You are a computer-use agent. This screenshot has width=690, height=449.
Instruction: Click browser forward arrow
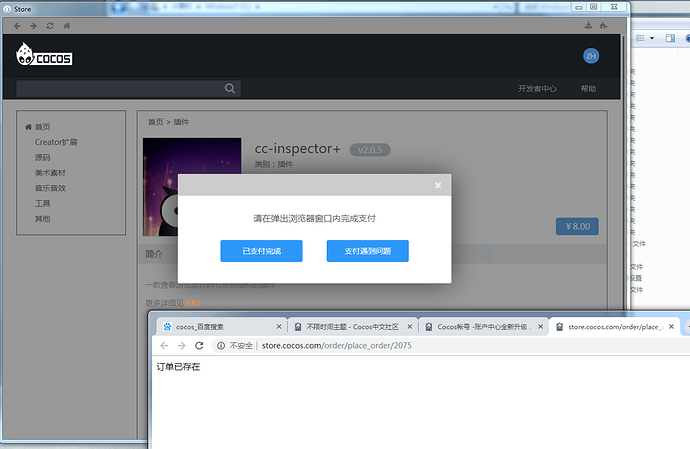[181, 346]
